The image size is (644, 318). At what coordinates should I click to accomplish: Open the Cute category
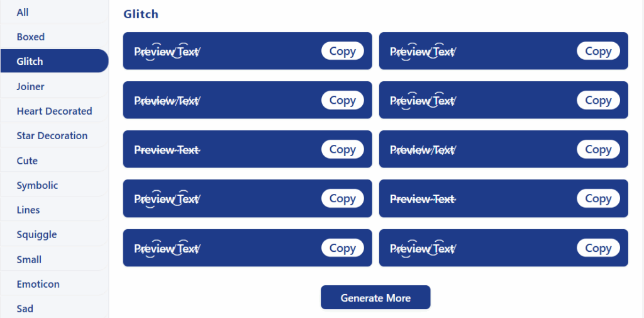coord(54,161)
